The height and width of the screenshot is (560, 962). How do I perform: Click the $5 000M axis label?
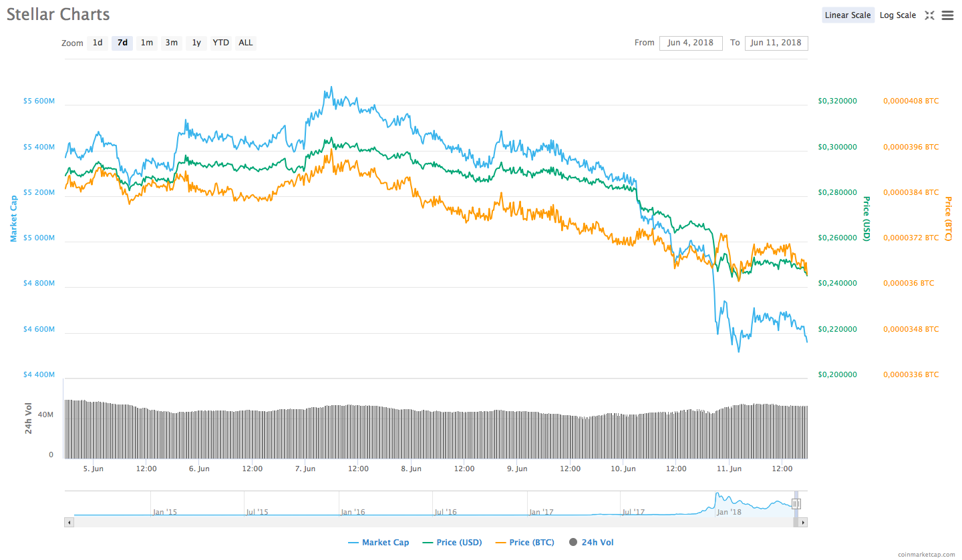click(39, 238)
